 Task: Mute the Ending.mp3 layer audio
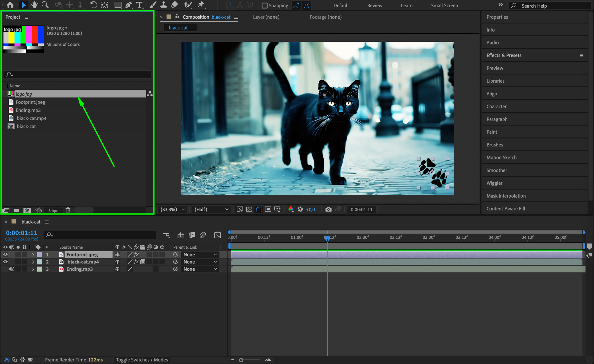(12, 269)
